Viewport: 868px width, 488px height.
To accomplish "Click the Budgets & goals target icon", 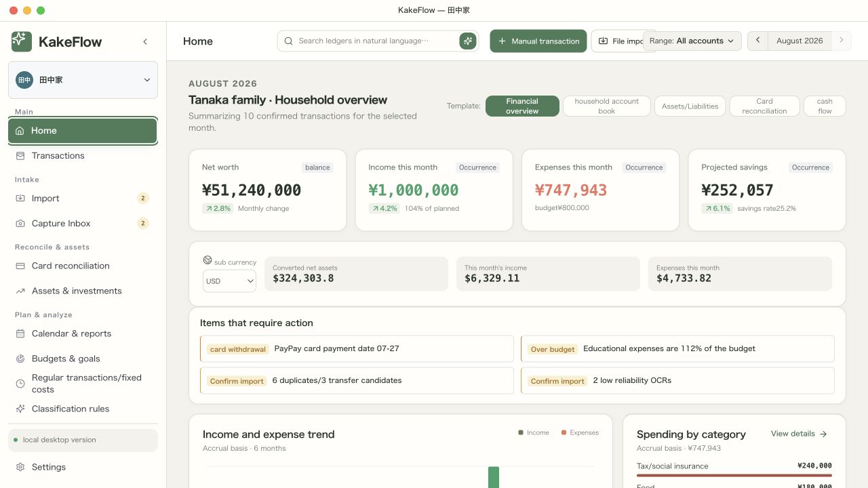I will click(x=20, y=359).
